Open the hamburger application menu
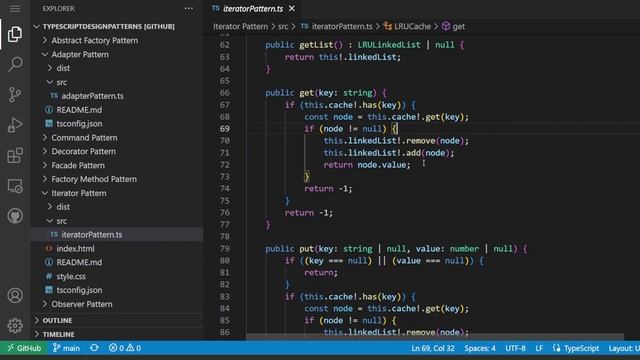This screenshot has height=360, width=640. pos(15,9)
